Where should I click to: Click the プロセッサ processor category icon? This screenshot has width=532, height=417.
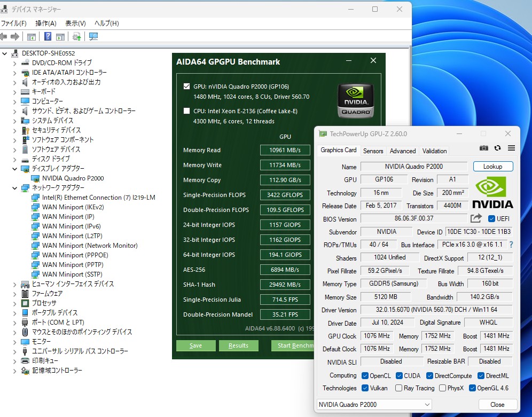point(25,303)
